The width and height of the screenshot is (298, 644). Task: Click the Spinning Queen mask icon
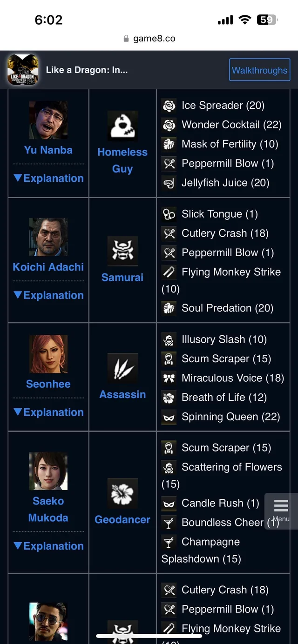[x=169, y=417]
